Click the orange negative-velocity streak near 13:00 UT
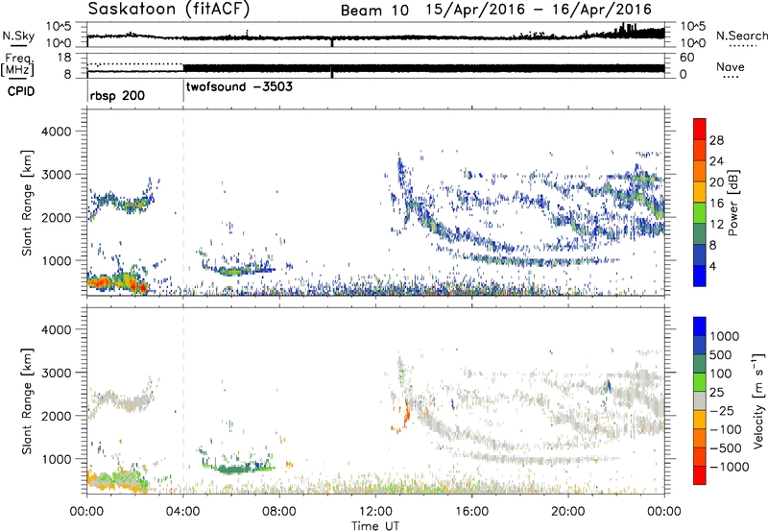The height and width of the screenshot is (532, 768). point(406,417)
